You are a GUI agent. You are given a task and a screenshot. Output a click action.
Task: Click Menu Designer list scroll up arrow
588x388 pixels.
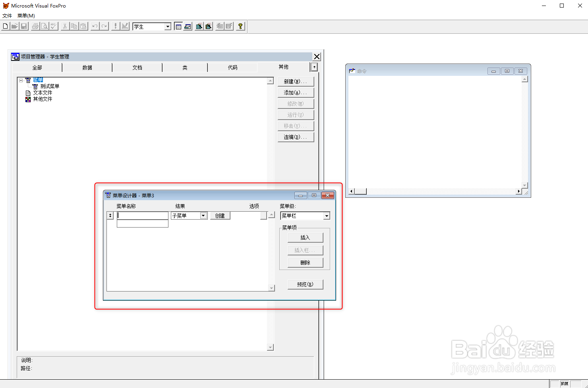272,215
